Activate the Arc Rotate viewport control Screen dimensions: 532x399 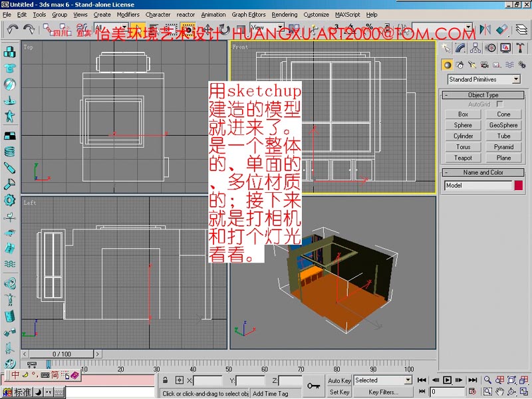[511, 392]
